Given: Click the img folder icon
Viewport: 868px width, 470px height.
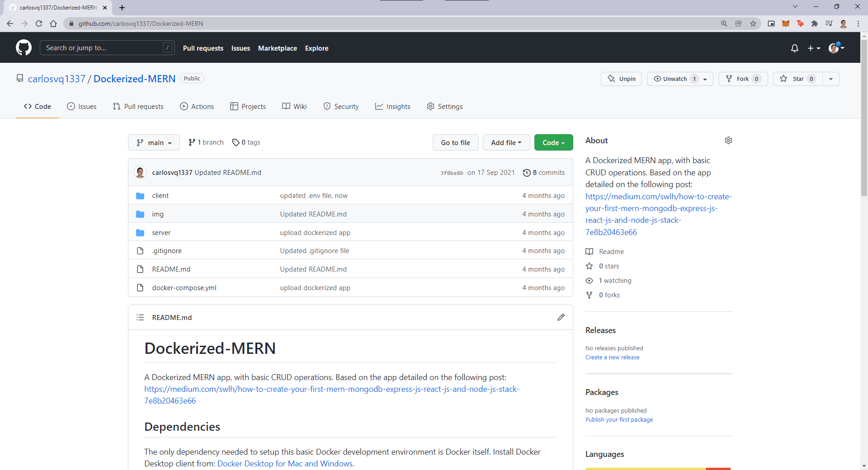Looking at the screenshot, I should tap(140, 214).
